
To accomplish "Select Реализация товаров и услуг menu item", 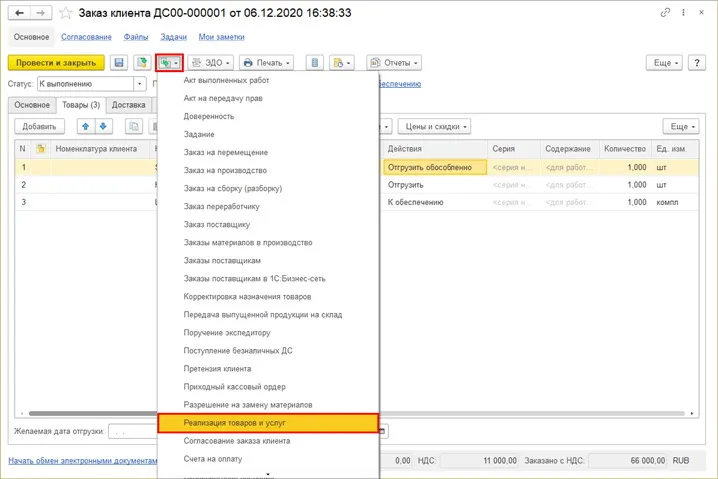I will point(268,423).
